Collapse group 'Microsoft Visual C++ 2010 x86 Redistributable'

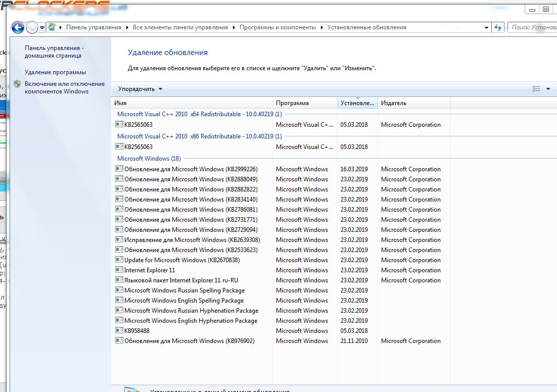pos(199,136)
